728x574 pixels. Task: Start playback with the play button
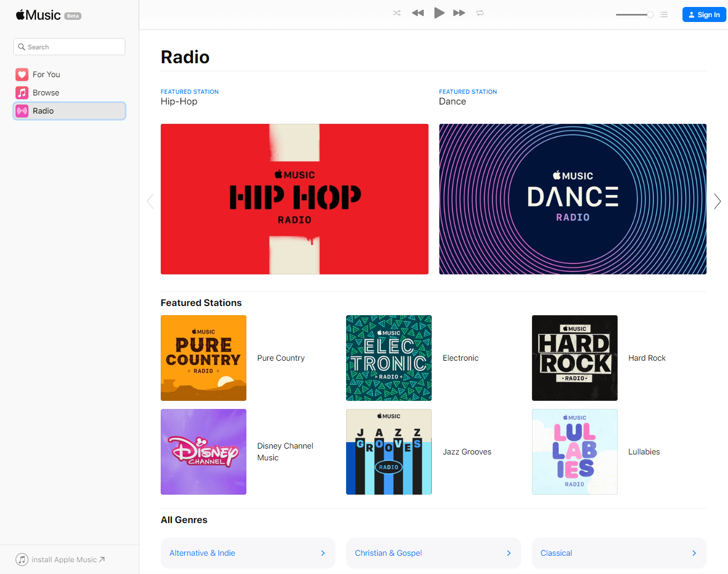pos(439,13)
